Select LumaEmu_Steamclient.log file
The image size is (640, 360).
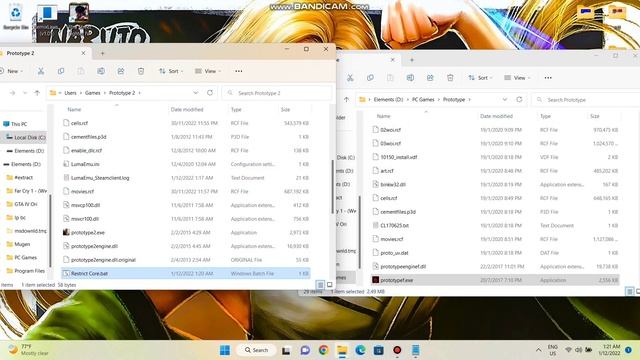186,178
